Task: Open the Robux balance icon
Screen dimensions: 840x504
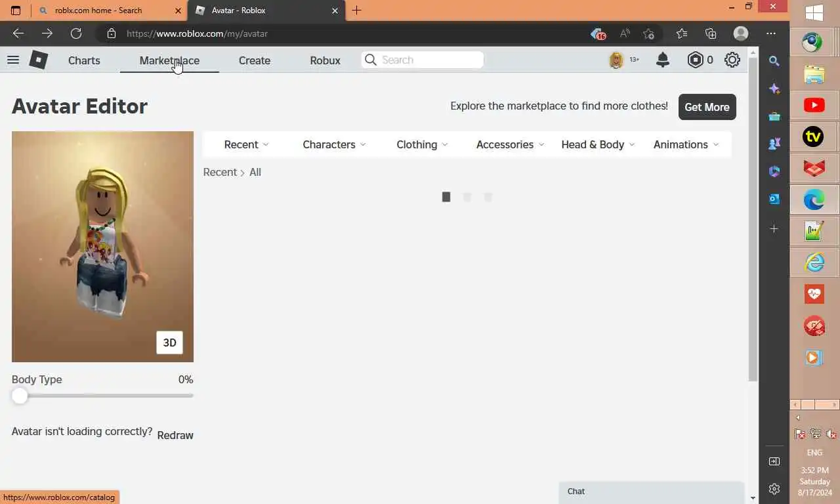Action: click(x=695, y=60)
